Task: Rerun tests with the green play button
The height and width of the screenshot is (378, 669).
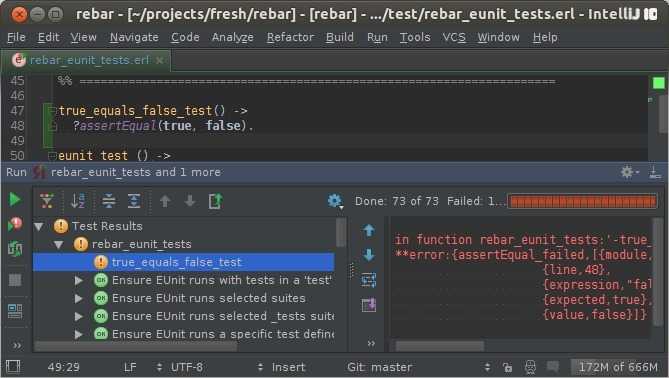Action: pos(15,199)
